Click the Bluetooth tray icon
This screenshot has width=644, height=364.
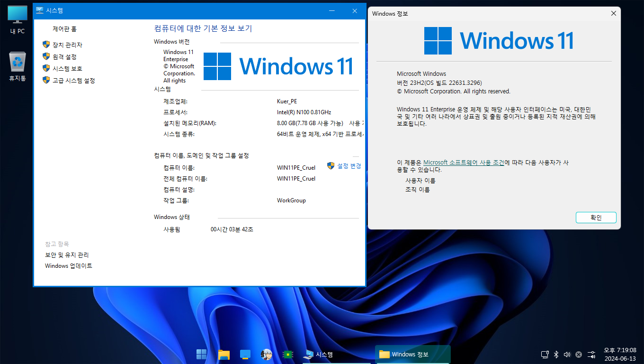point(556,354)
